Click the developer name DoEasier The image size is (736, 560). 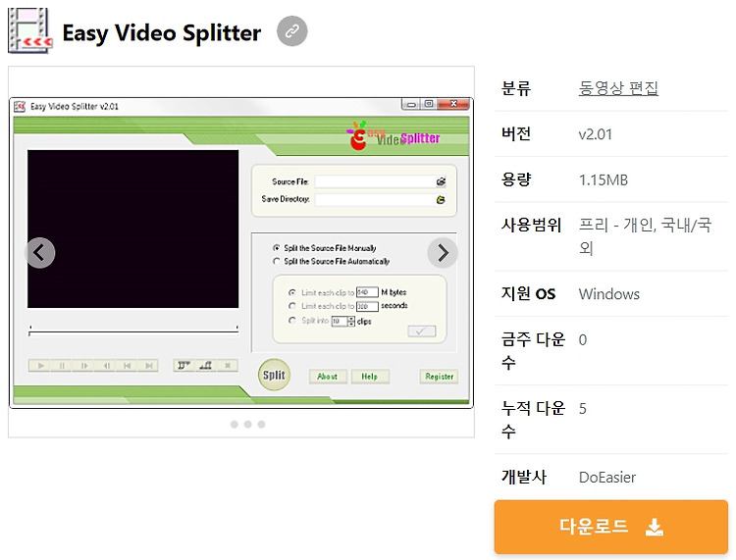click(606, 477)
